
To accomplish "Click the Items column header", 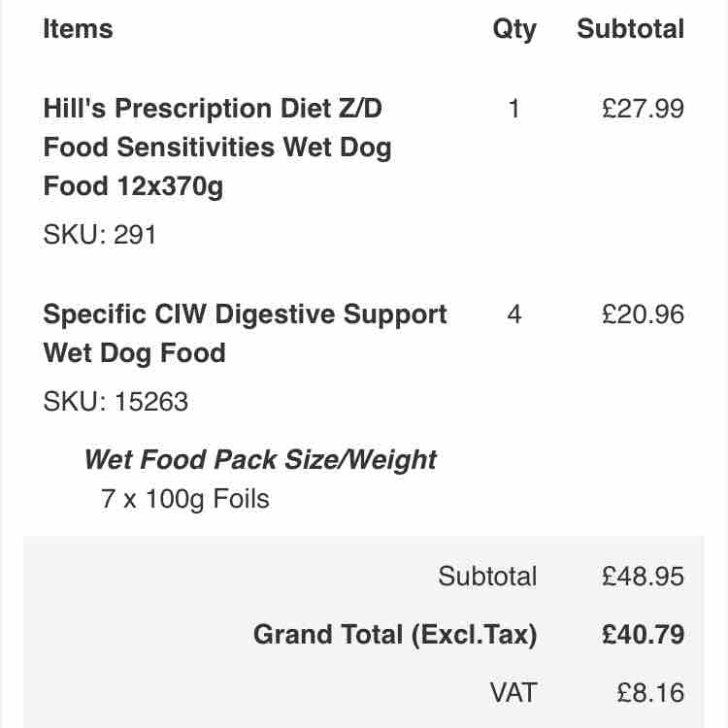I will pyautogui.click(x=78, y=29).
